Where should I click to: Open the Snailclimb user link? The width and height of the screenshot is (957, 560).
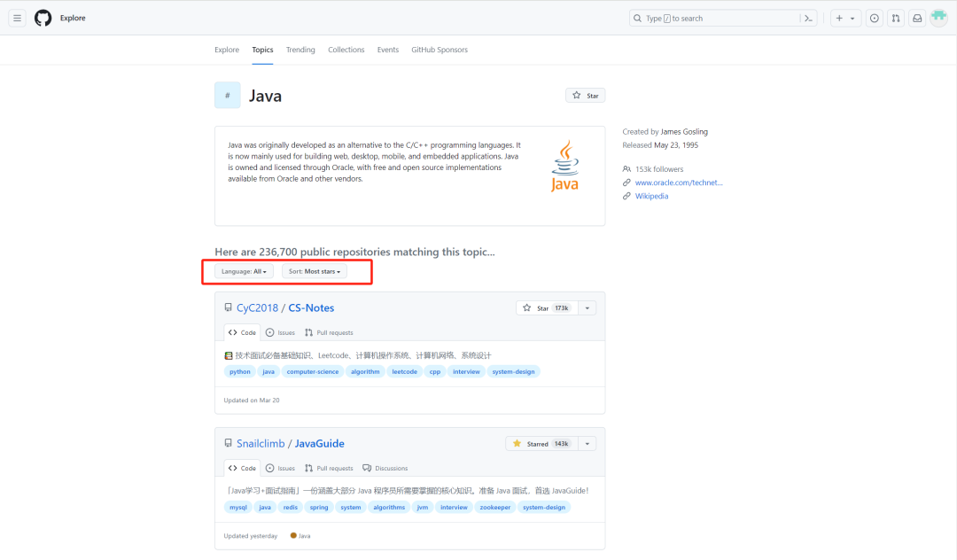(x=261, y=444)
